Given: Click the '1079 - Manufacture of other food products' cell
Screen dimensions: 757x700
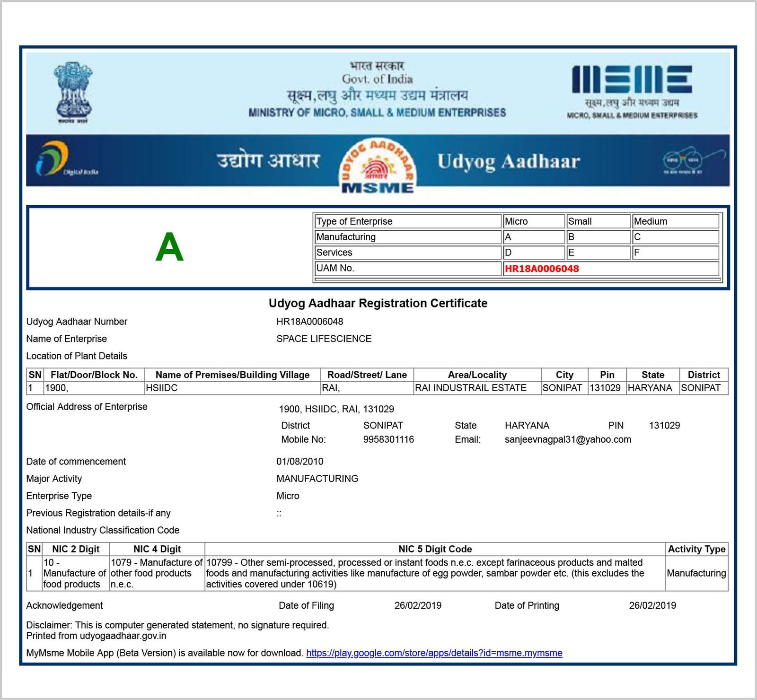Looking at the screenshot, I should tap(157, 573).
